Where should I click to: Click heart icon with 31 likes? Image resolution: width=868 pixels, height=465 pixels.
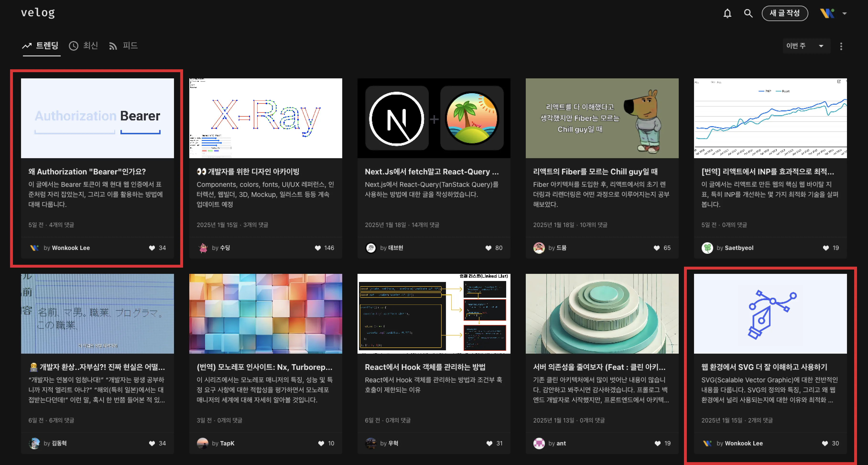point(489,443)
